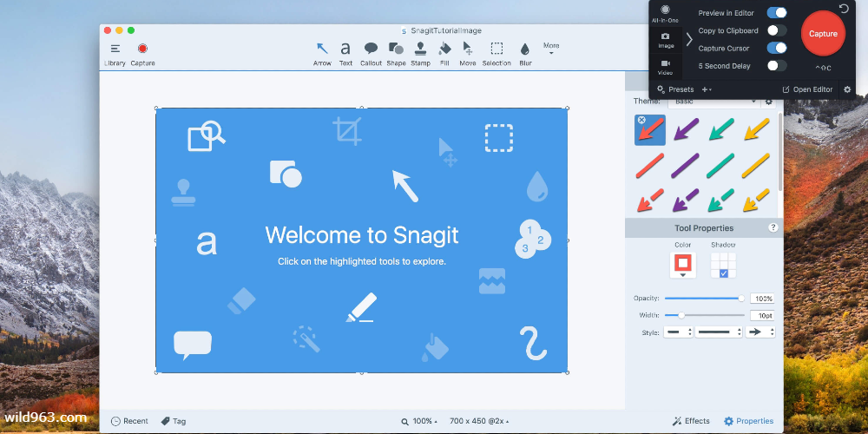Viewport: 868px width, 434px height.
Task: Remove the selected red arrow quick style
Action: point(641,120)
